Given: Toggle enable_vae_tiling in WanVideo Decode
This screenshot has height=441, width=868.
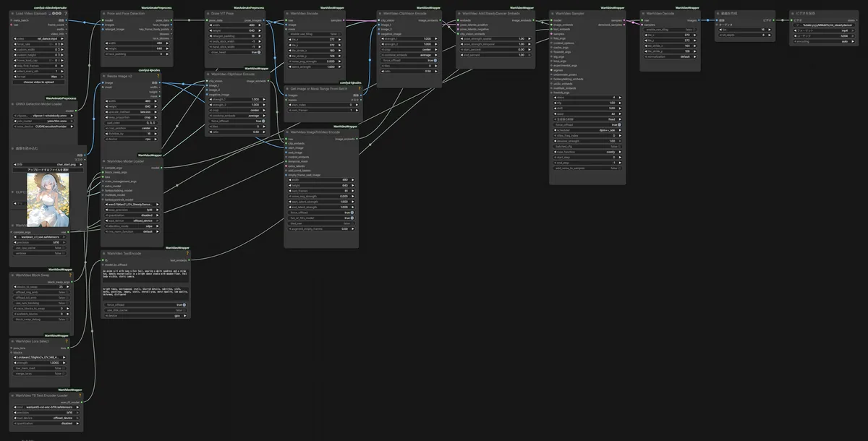Looking at the screenshot, I should pyautogui.click(x=670, y=30).
